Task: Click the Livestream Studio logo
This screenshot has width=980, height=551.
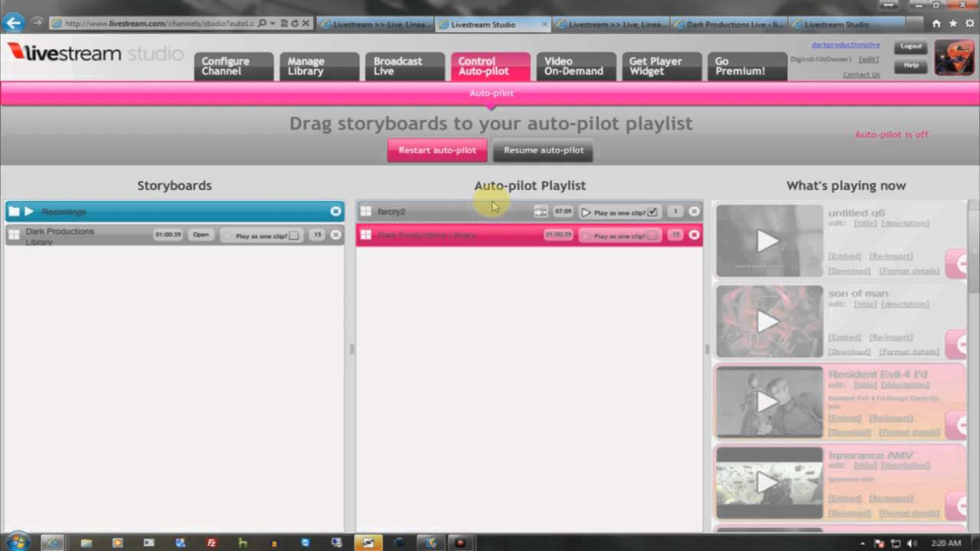Action: [x=95, y=54]
